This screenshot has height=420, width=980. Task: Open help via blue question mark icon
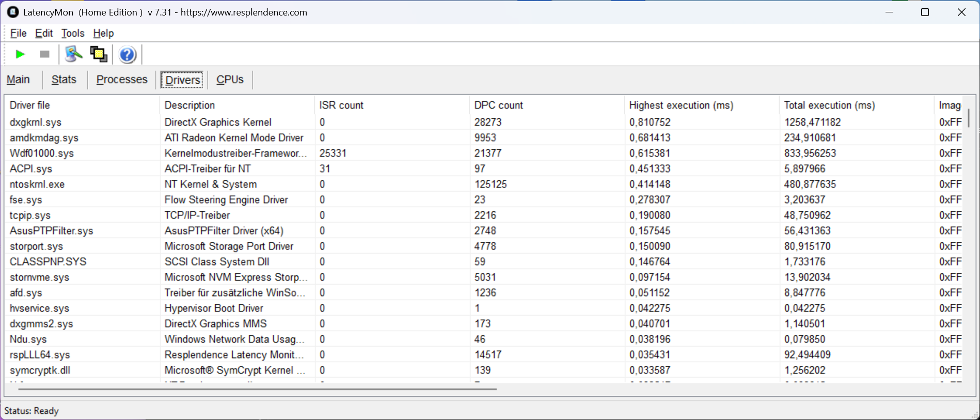point(127,54)
